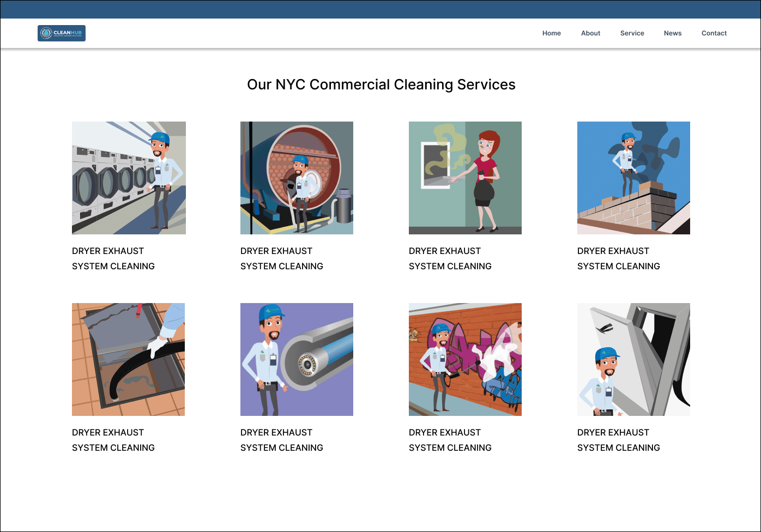Select the caption under the pipe camera image
761x532 pixels.
click(x=282, y=440)
